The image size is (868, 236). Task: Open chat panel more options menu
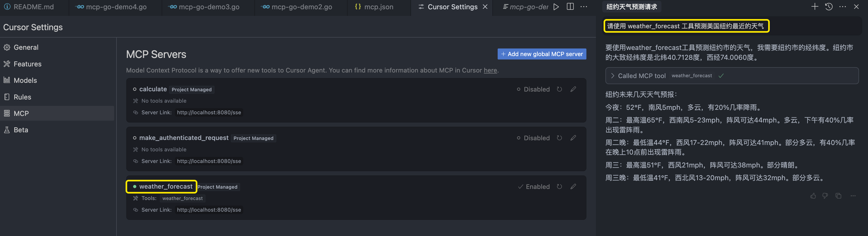tap(842, 7)
